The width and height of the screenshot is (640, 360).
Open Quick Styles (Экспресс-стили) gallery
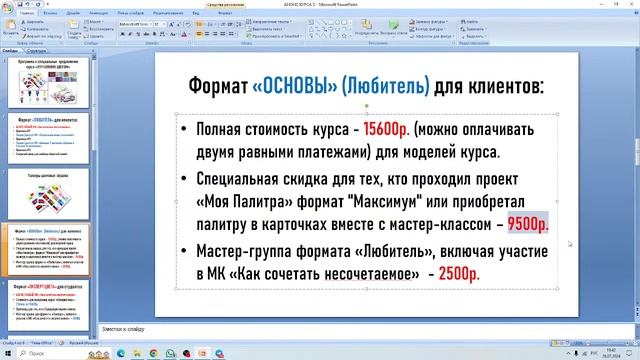point(393,27)
